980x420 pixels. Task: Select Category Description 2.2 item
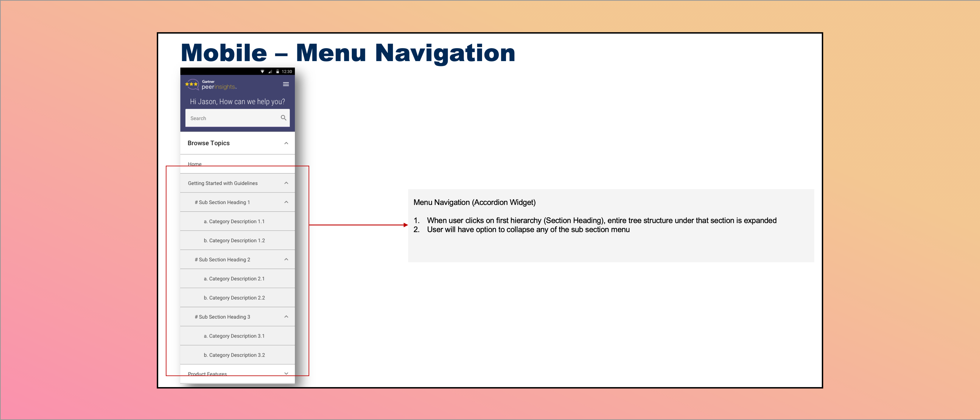pos(234,297)
